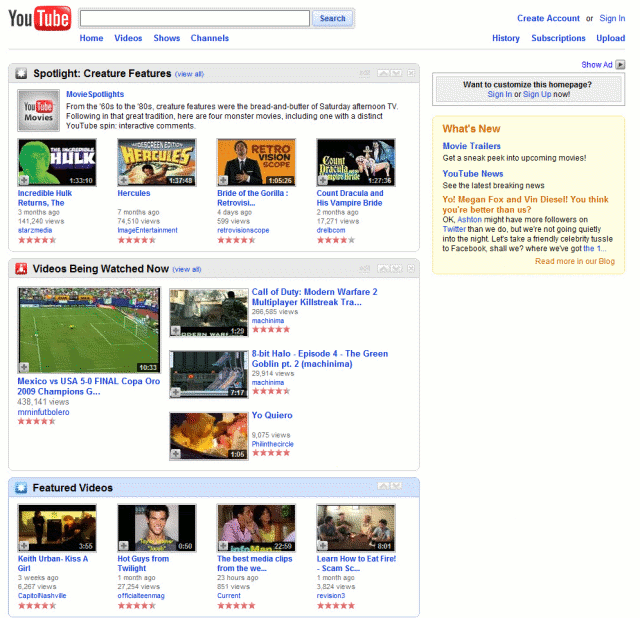
Task: Open machinima channel under Call of Duty
Action: coord(268,321)
